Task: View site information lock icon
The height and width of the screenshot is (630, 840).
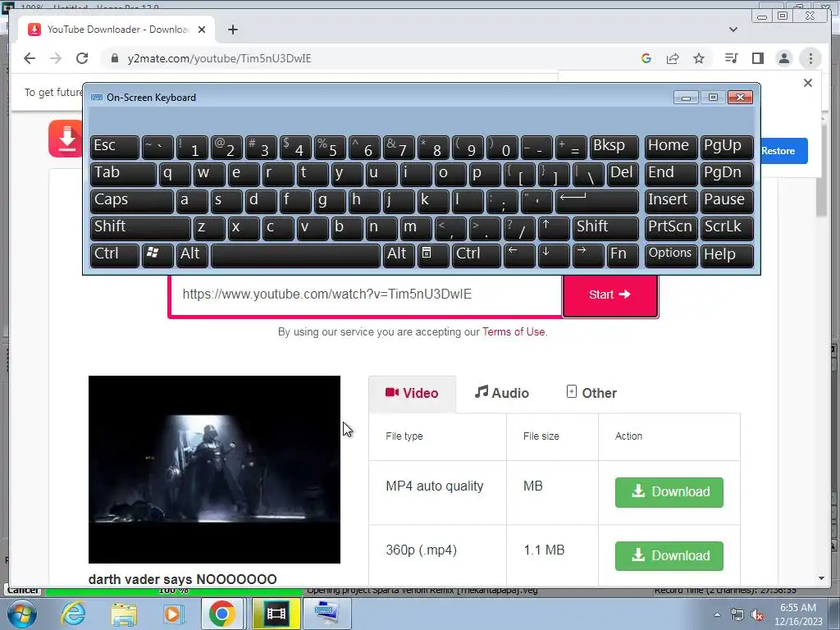Action: (x=114, y=58)
